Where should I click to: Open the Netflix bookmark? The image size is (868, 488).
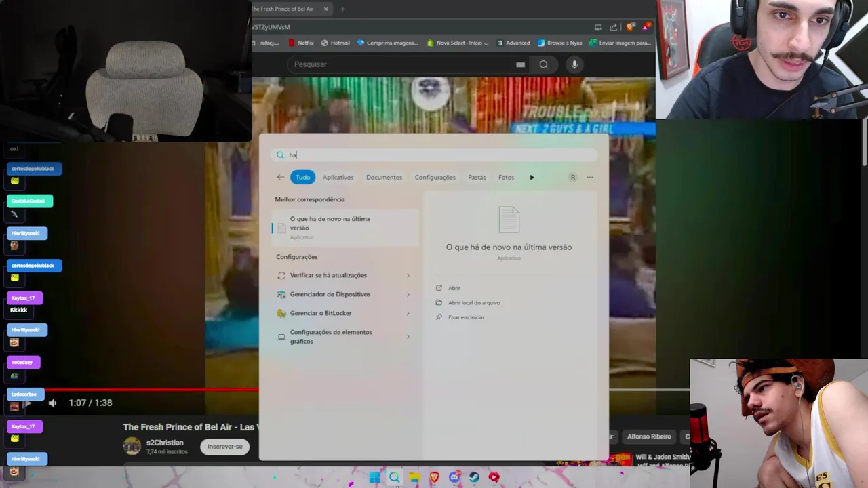301,43
